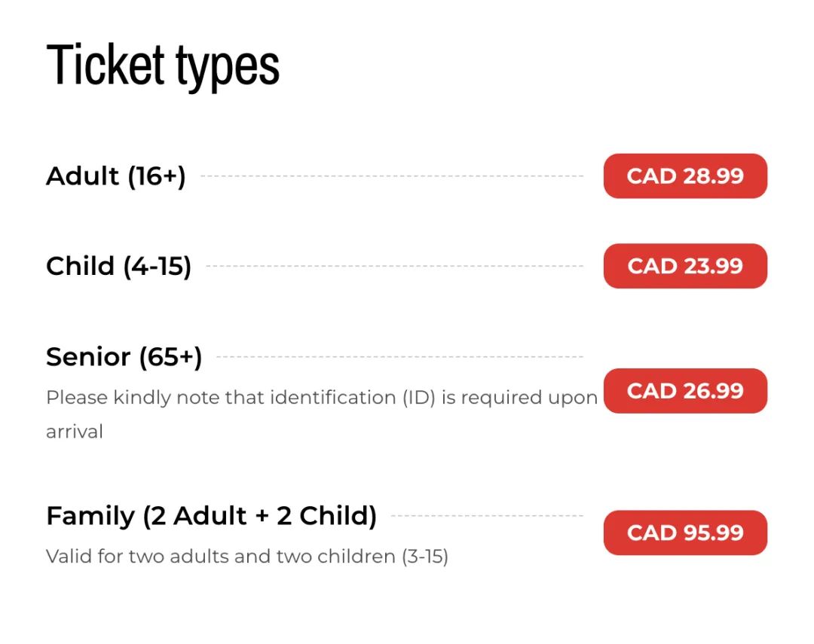The image size is (814, 644).
Task: Select the Child (4-15) ticket label
Action: pos(119,266)
